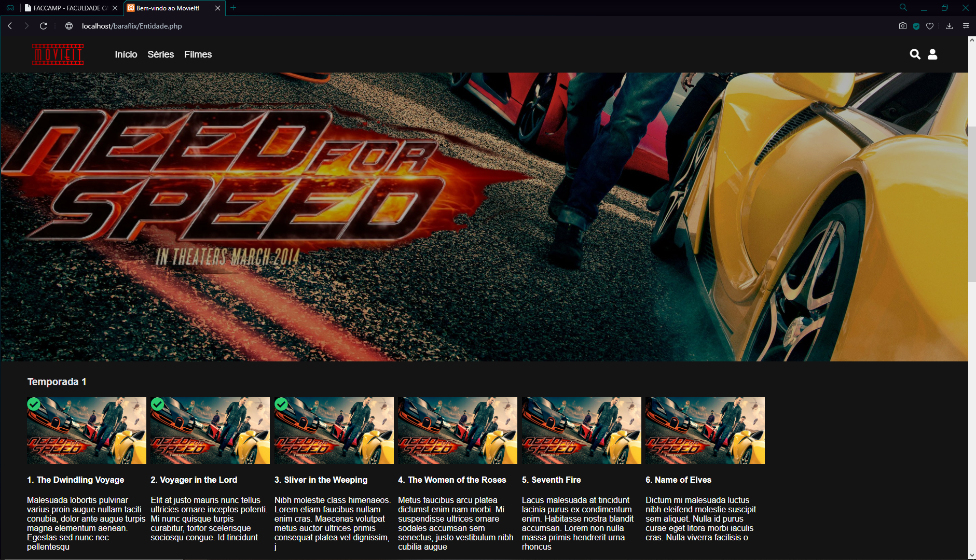
Task: Close the FACCAMP tab
Action: coord(115,8)
